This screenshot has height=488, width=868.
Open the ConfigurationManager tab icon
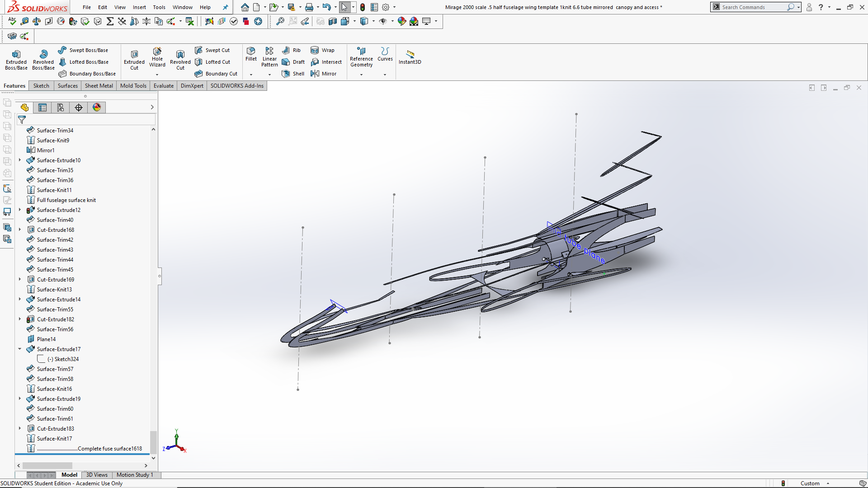61,107
